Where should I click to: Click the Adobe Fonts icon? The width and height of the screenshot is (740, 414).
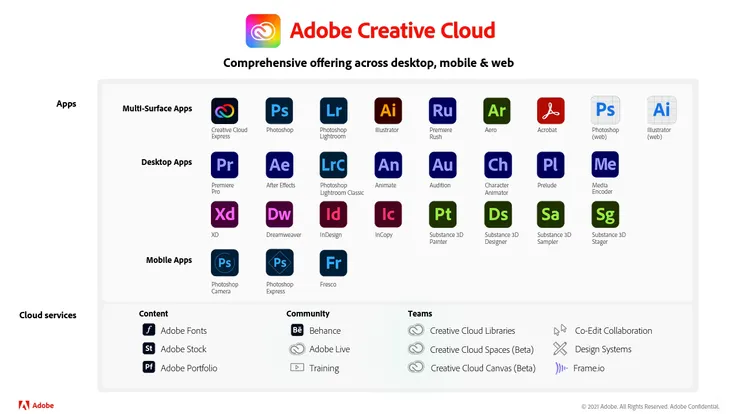(149, 330)
